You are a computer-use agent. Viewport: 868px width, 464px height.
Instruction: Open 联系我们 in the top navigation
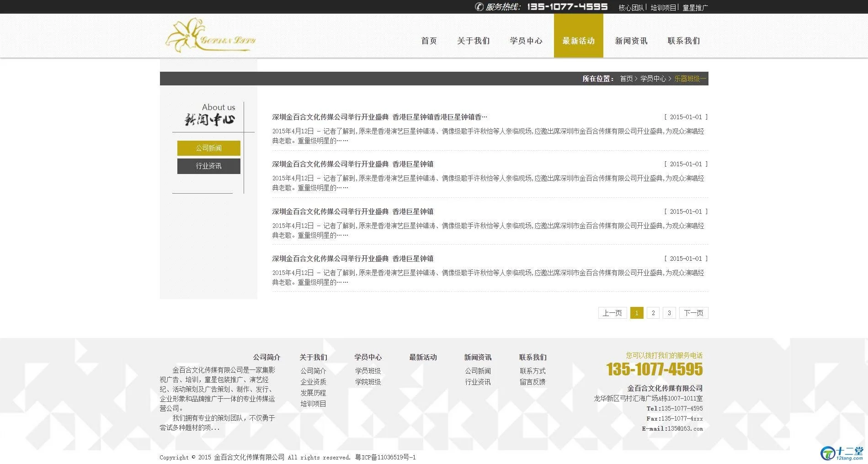click(x=683, y=41)
